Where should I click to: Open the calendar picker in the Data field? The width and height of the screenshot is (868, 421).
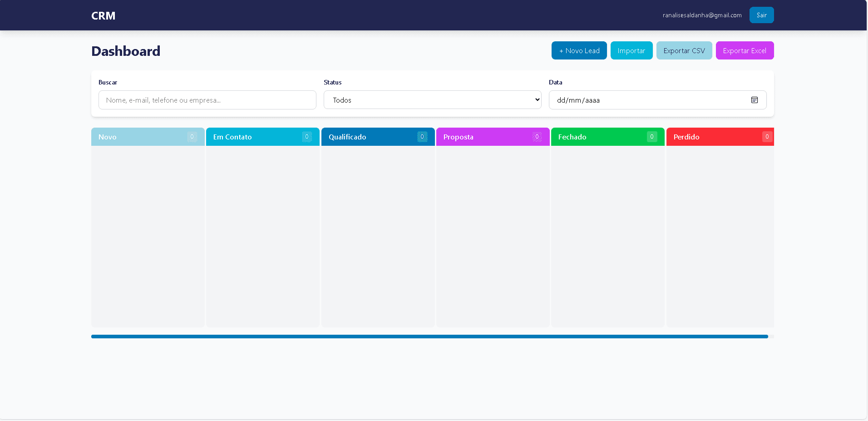[755, 100]
